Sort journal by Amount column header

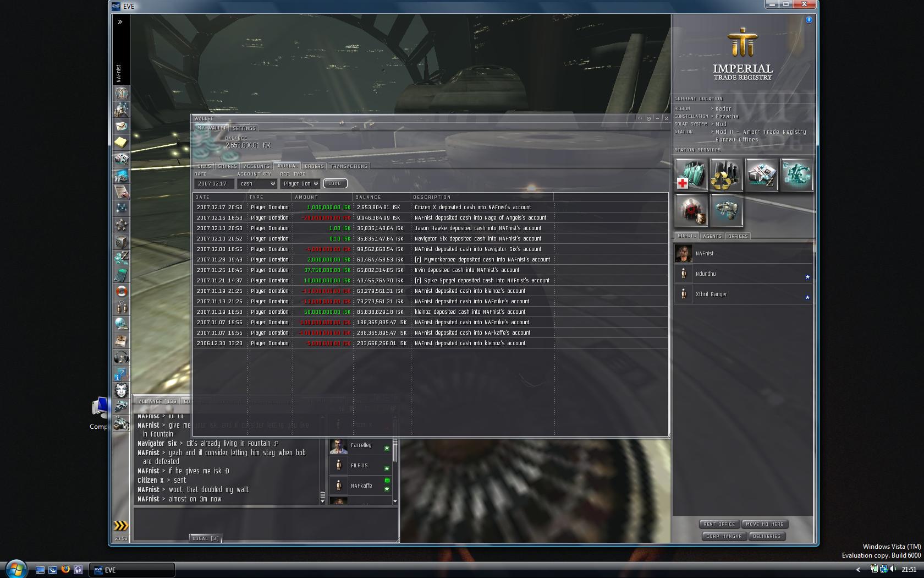(322, 197)
